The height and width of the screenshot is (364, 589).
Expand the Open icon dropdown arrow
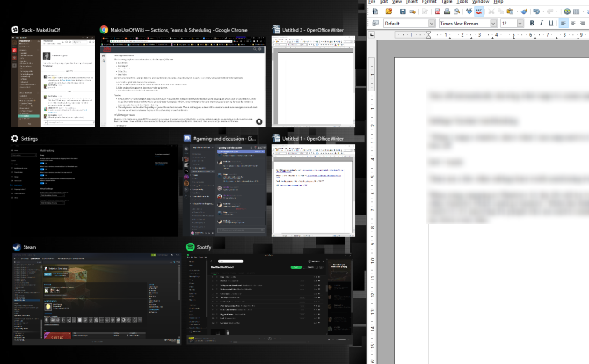coord(396,11)
